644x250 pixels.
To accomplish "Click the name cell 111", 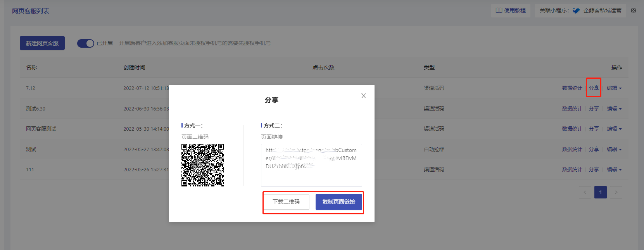I will coord(30,169).
